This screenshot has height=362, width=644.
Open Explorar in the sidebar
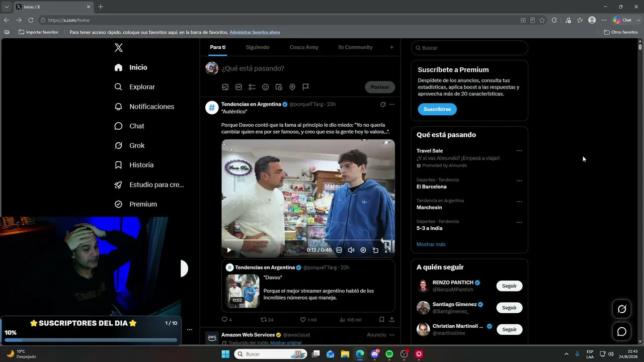pyautogui.click(x=134, y=87)
